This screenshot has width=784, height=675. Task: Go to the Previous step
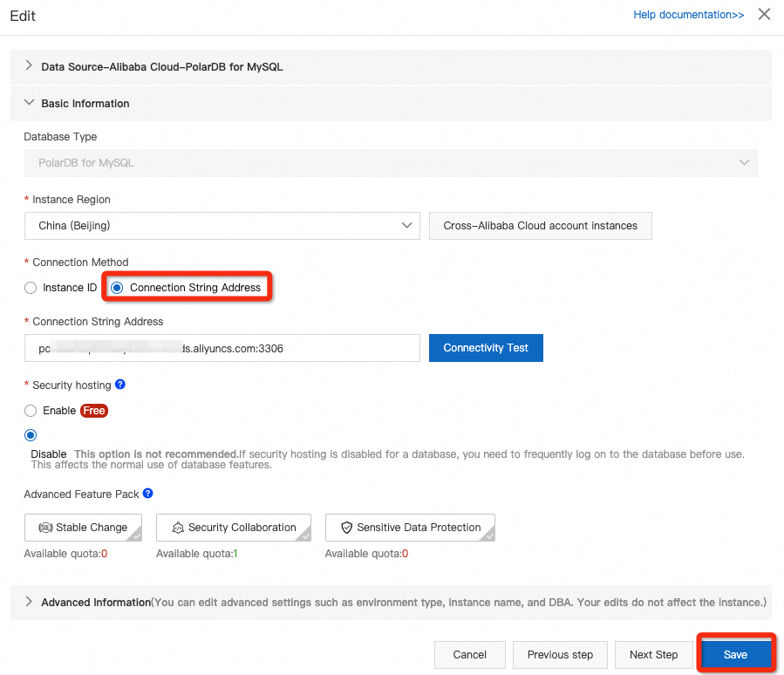coord(560,654)
